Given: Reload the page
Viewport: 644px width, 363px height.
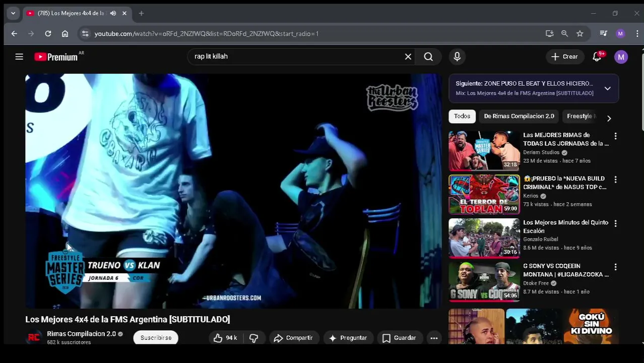Looking at the screenshot, I should [48, 33].
